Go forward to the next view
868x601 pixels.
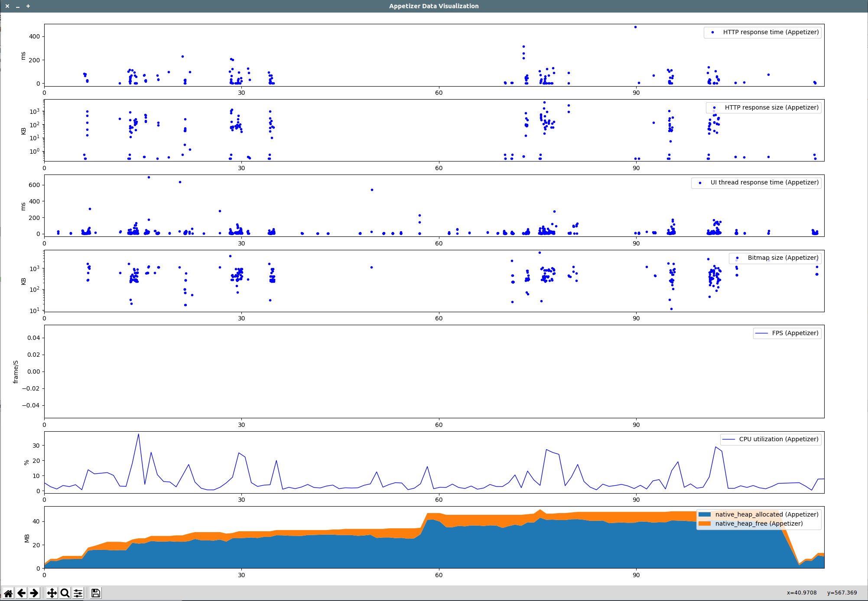(x=34, y=593)
